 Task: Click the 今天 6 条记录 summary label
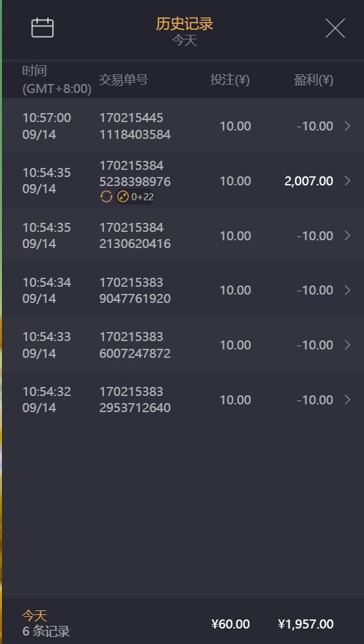click(x=46, y=623)
